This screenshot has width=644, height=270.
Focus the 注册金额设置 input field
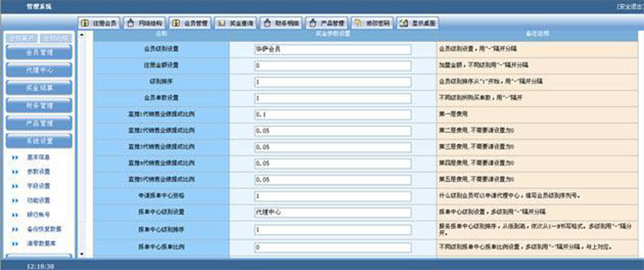333,66
